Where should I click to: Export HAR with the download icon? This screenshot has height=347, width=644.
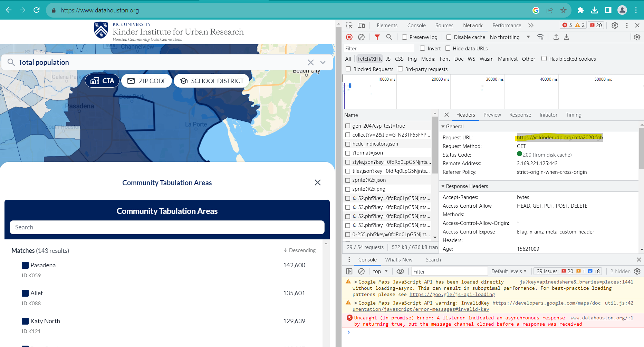click(567, 37)
